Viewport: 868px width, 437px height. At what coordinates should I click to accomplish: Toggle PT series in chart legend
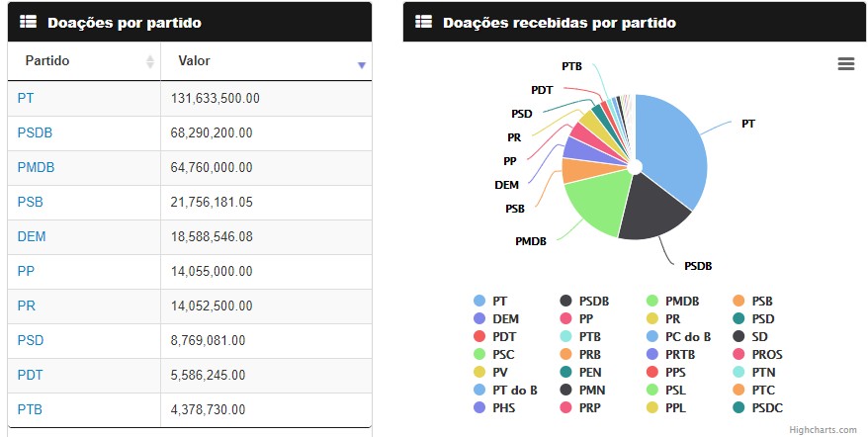pyautogui.click(x=499, y=301)
